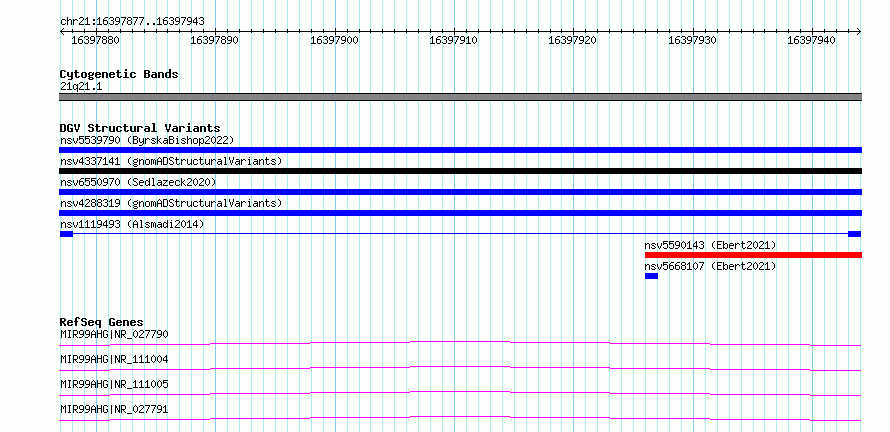
Task: Click the magenta NR_111004 transcript line
Action: point(460,368)
